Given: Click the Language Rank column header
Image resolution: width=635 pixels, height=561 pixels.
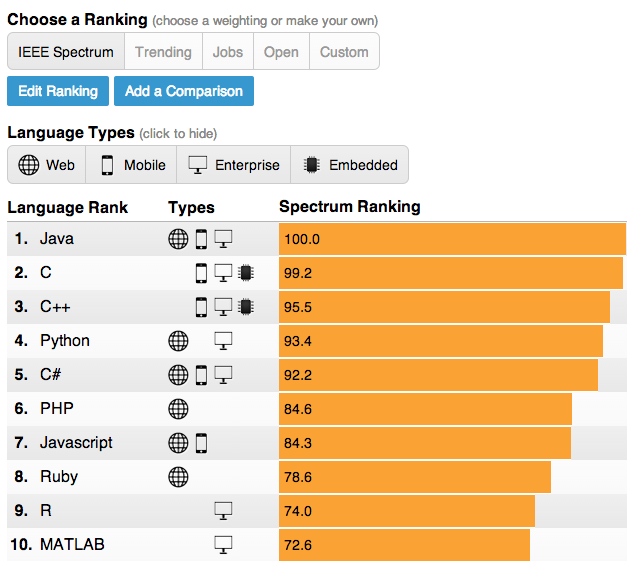Looking at the screenshot, I should pyautogui.click(x=68, y=207).
